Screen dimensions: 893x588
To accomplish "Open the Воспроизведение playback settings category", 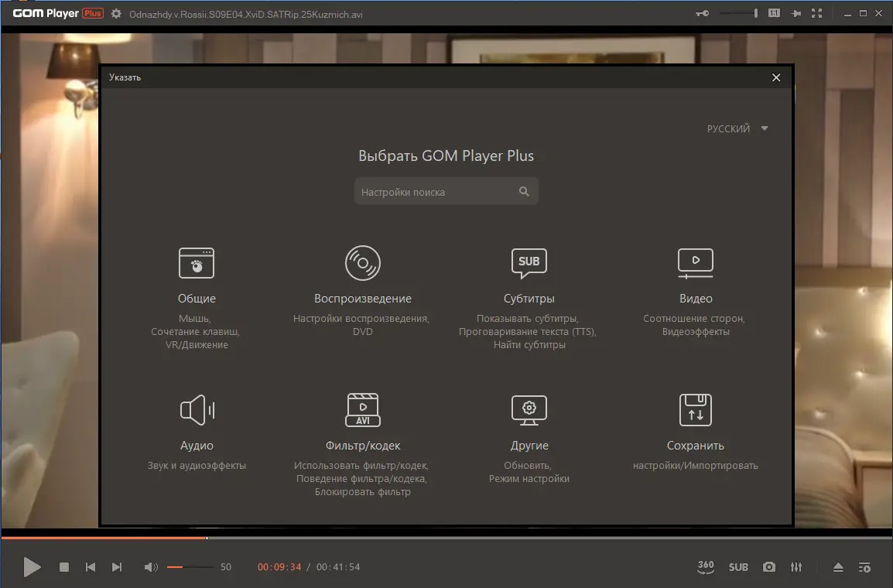I will [x=362, y=290].
